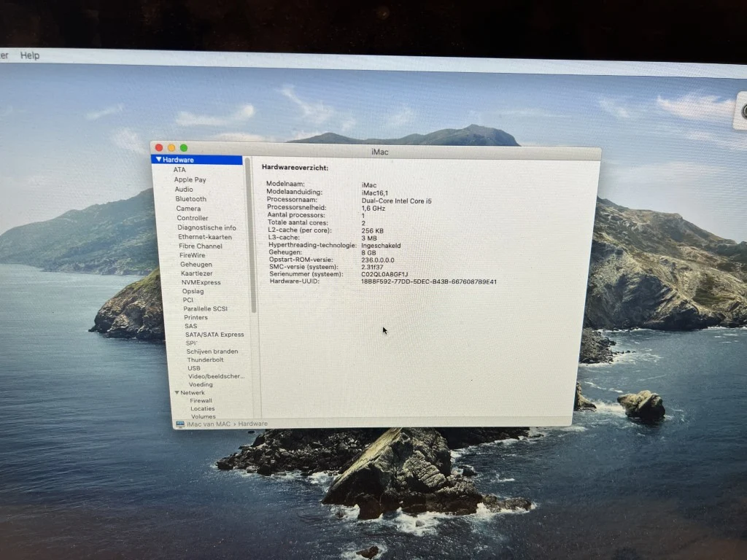Click the Modelnaam label
747x560 pixels.
285,184
